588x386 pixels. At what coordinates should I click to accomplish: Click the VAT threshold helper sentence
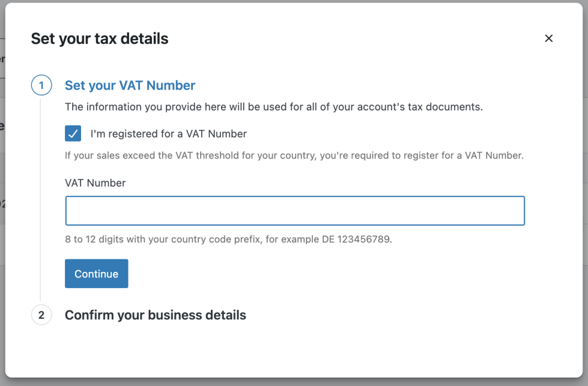(x=294, y=155)
